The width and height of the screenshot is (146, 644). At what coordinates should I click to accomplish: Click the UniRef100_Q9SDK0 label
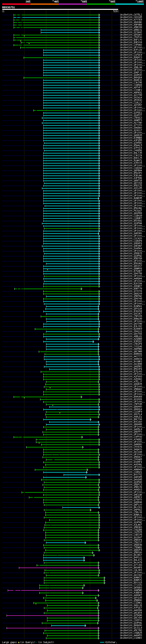tap(131, 35)
